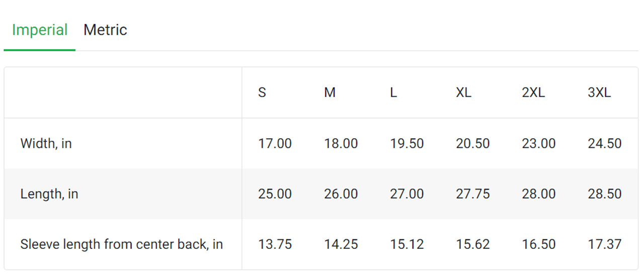
Task: Click the L size column header
Action: point(393,93)
